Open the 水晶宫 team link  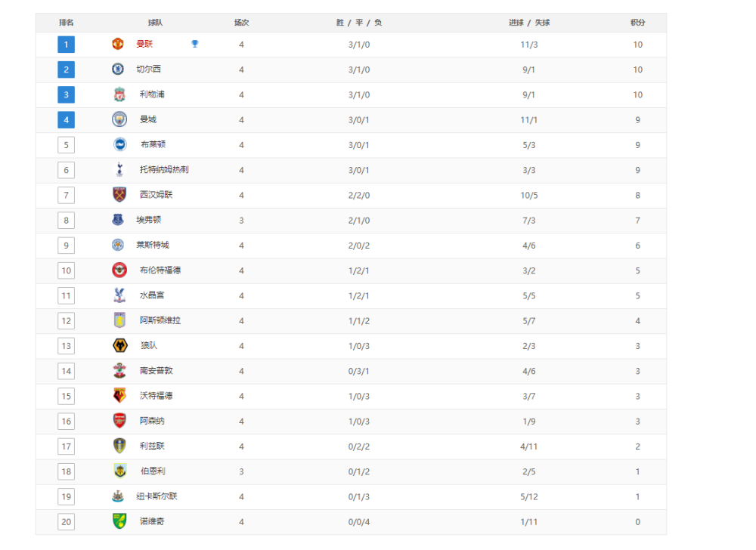tap(152, 295)
